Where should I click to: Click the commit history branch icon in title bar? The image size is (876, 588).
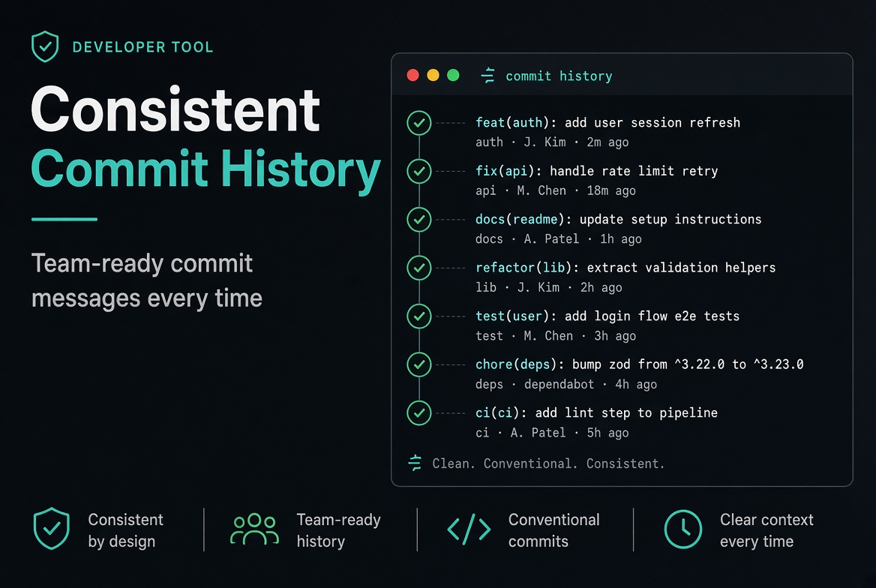487,76
